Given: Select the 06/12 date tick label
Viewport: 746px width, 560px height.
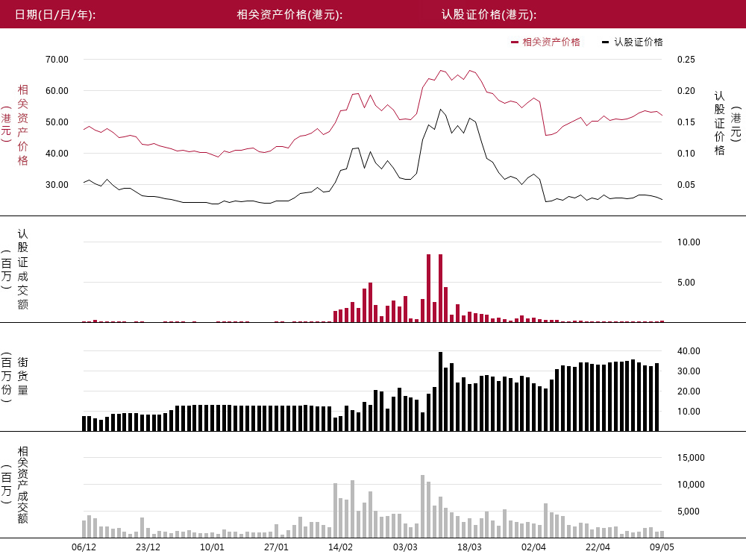Looking at the screenshot, I should (x=84, y=547).
